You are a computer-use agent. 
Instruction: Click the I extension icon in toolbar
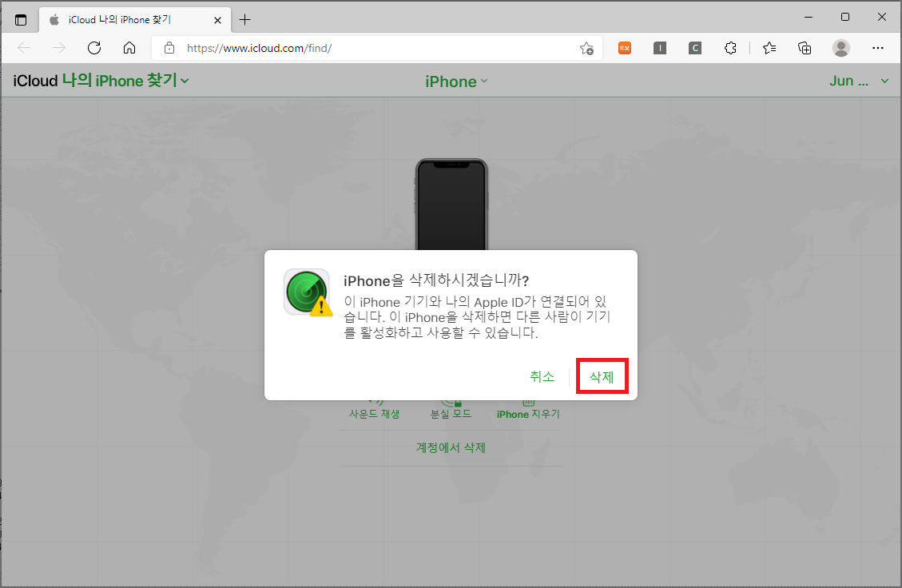[660, 48]
